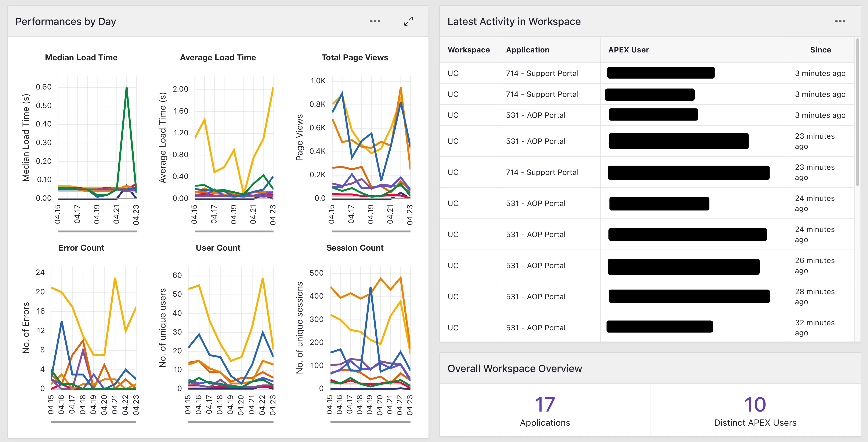
Task: Click the Latest Activity in Workspace heading
Action: tap(514, 21)
